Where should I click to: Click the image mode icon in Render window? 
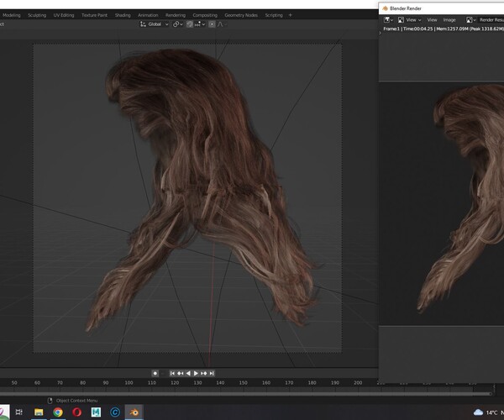tap(401, 20)
